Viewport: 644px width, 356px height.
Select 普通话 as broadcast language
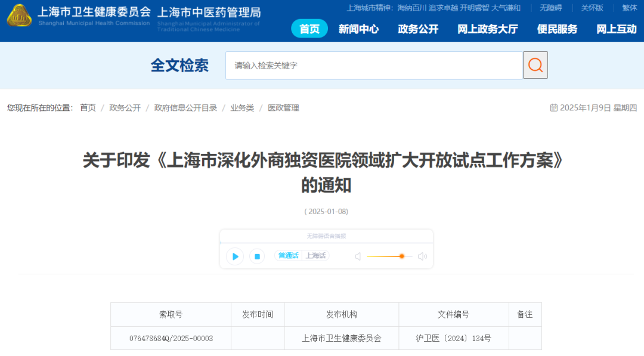(287, 255)
